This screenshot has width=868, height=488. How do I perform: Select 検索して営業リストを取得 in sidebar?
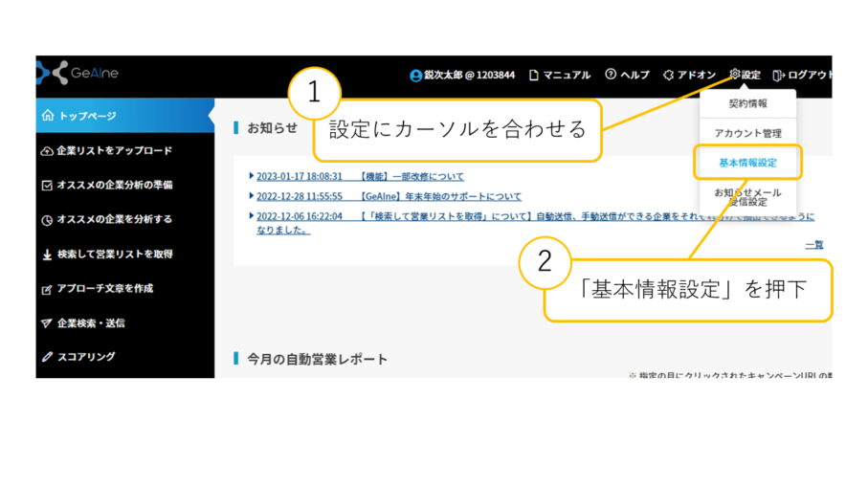tap(114, 255)
